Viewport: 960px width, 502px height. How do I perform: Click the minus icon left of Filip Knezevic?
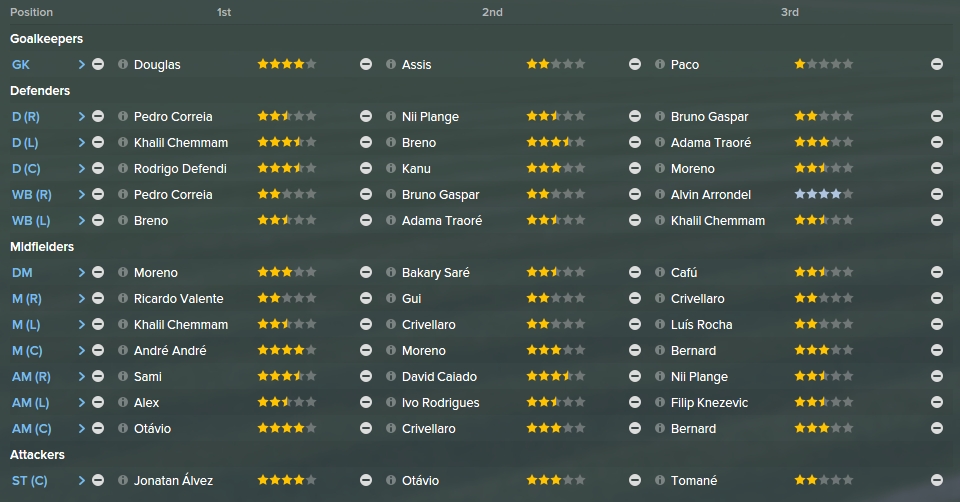point(635,403)
